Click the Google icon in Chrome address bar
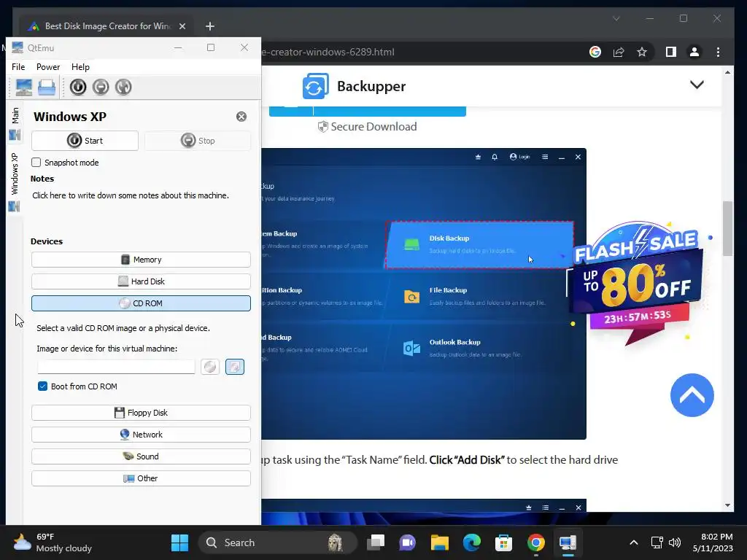 [x=595, y=52]
